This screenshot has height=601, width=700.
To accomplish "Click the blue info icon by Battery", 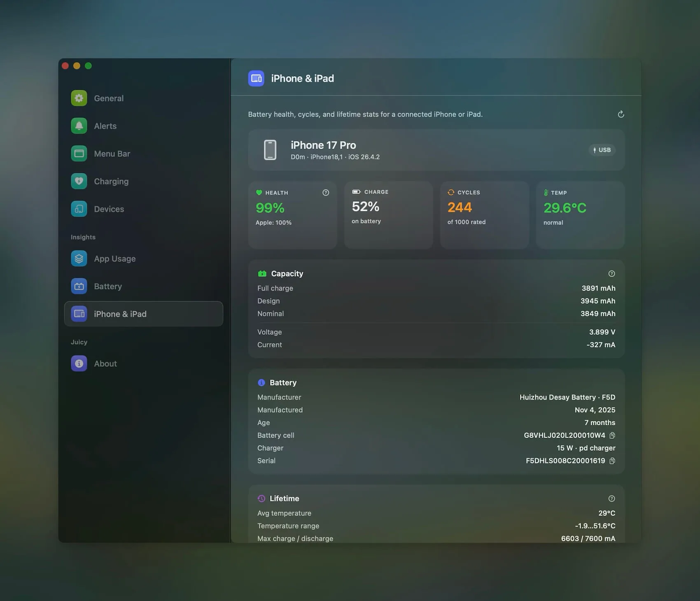I will pyautogui.click(x=261, y=382).
